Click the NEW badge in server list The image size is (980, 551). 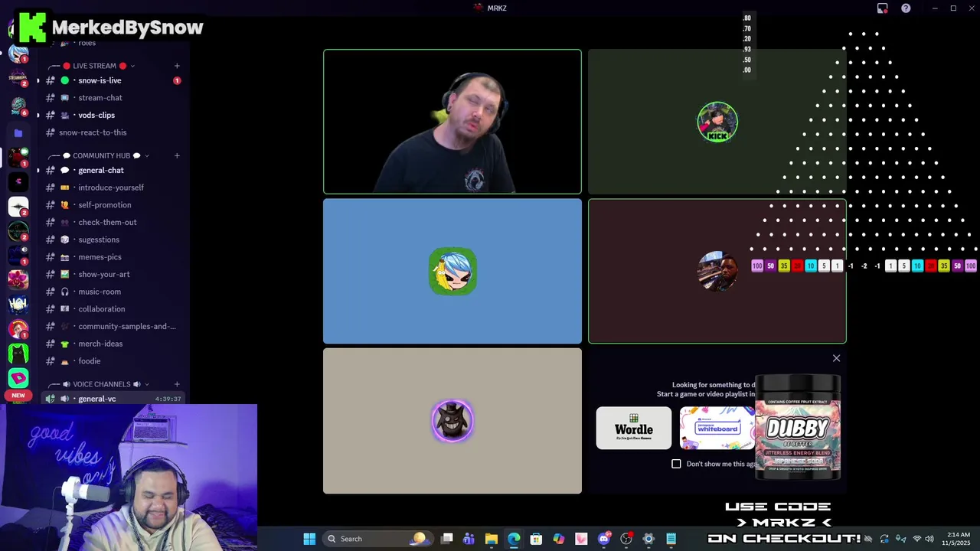pos(18,396)
